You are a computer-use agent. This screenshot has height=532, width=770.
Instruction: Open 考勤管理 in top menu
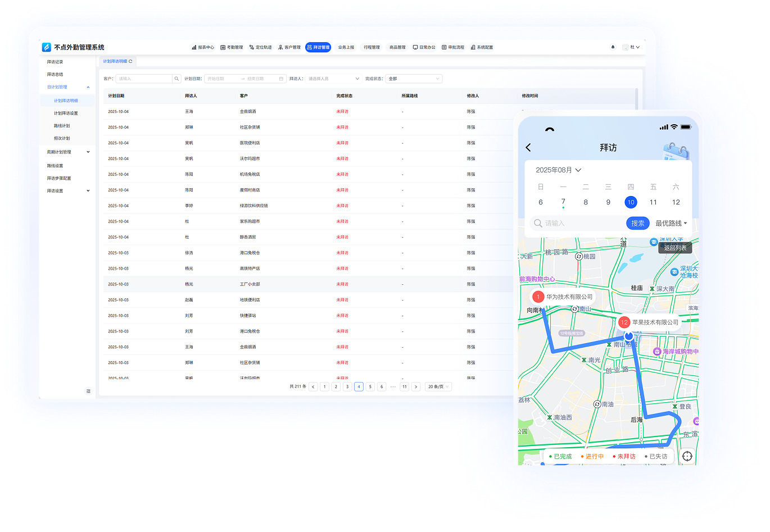click(x=232, y=47)
